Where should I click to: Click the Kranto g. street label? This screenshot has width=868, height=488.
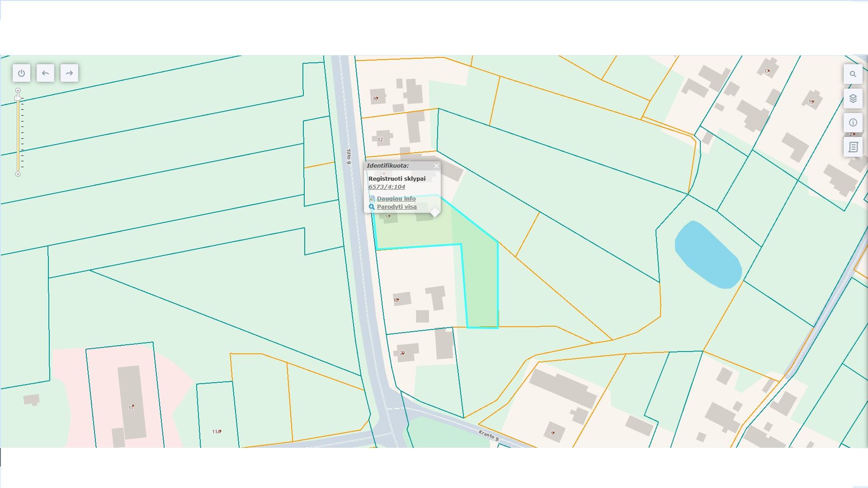[489, 436]
